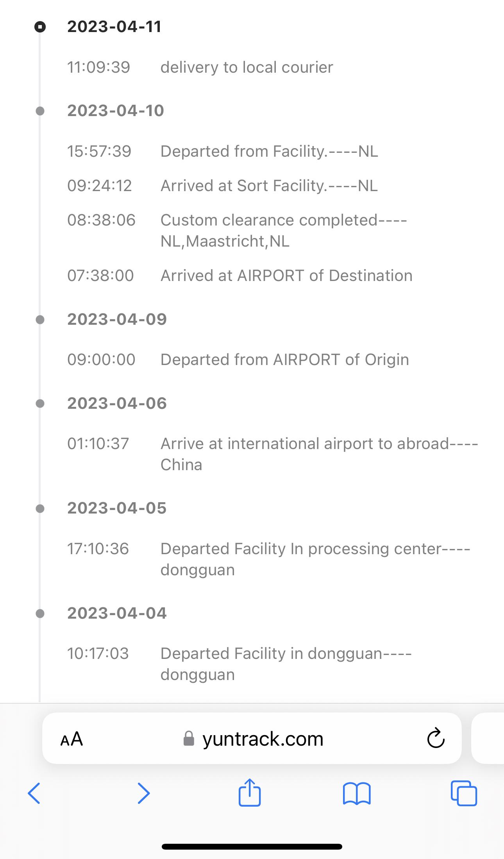Open the Share sheet icon
This screenshot has height=859, width=504.
click(249, 793)
